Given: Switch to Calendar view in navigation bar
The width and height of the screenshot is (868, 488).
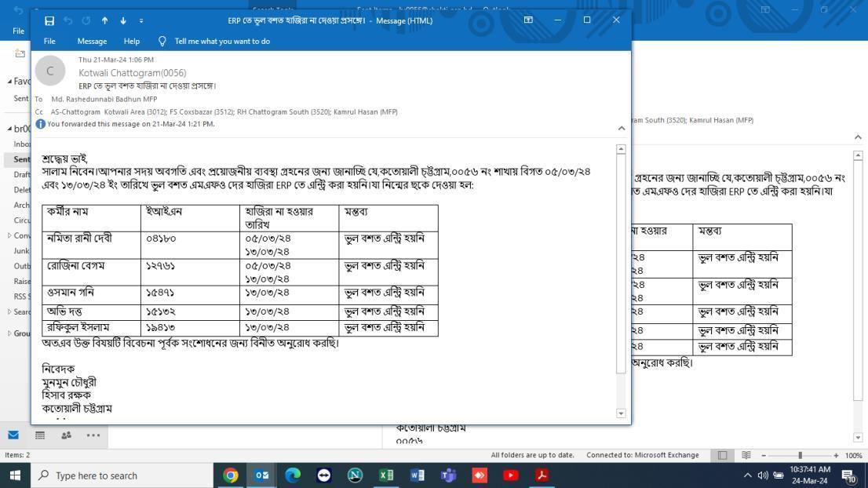Looking at the screenshot, I should tap(40, 435).
